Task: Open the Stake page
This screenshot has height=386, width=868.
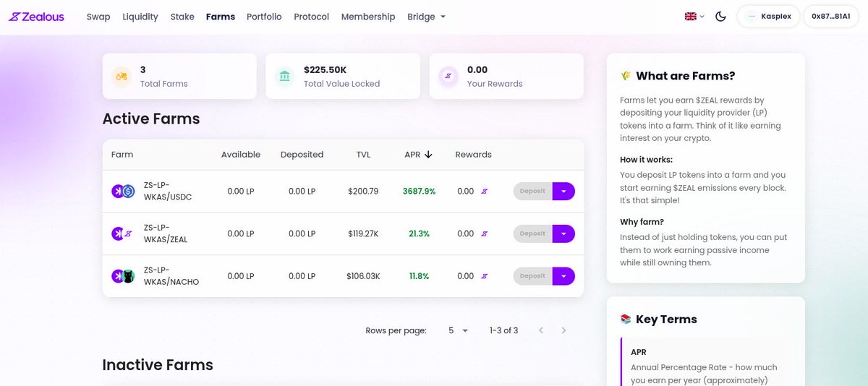Action: [x=182, y=17]
